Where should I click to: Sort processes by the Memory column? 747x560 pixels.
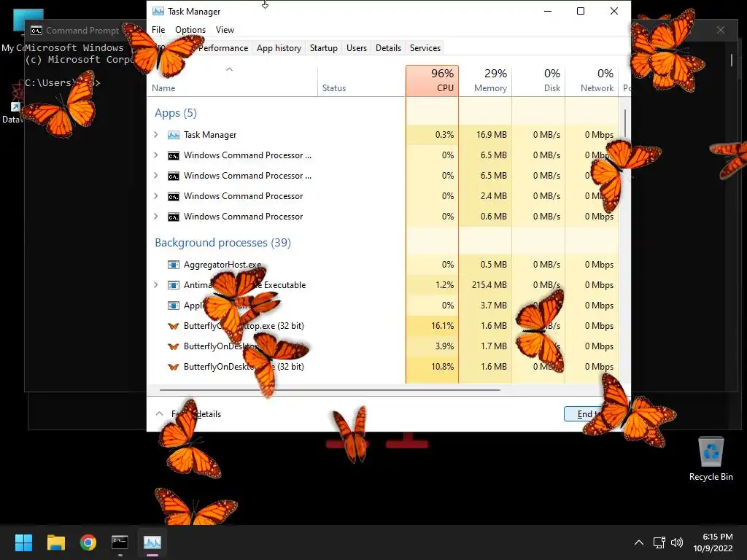tap(485, 80)
